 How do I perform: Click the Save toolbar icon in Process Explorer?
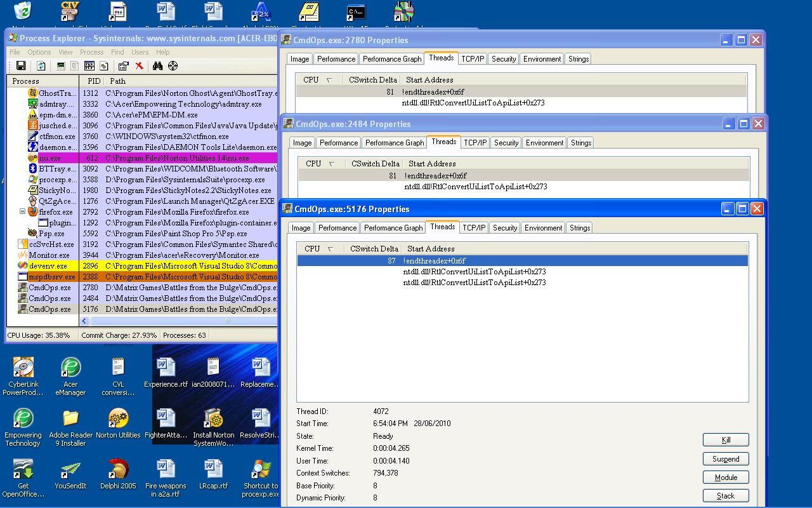pos(21,66)
